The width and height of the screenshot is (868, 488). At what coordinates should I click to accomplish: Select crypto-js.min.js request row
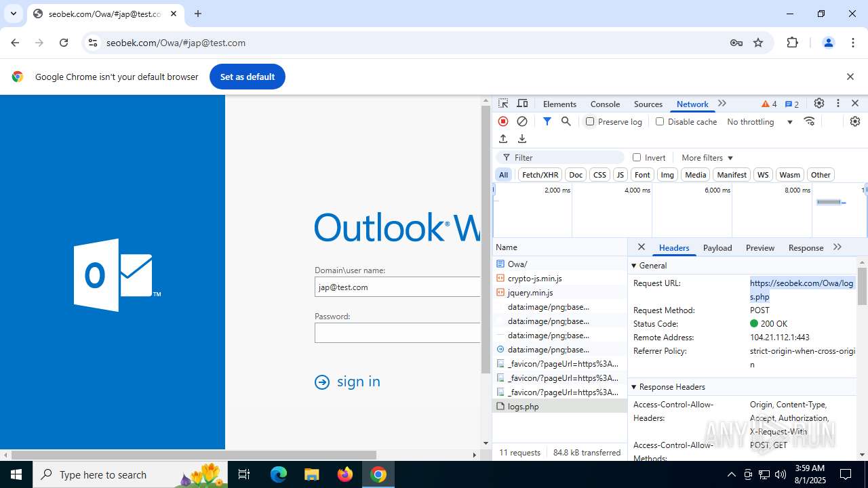560,279
